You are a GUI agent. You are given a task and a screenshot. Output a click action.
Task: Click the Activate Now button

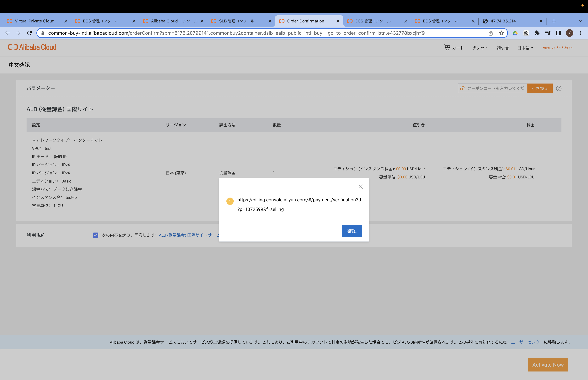pyautogui.click(x=548, y=365)
